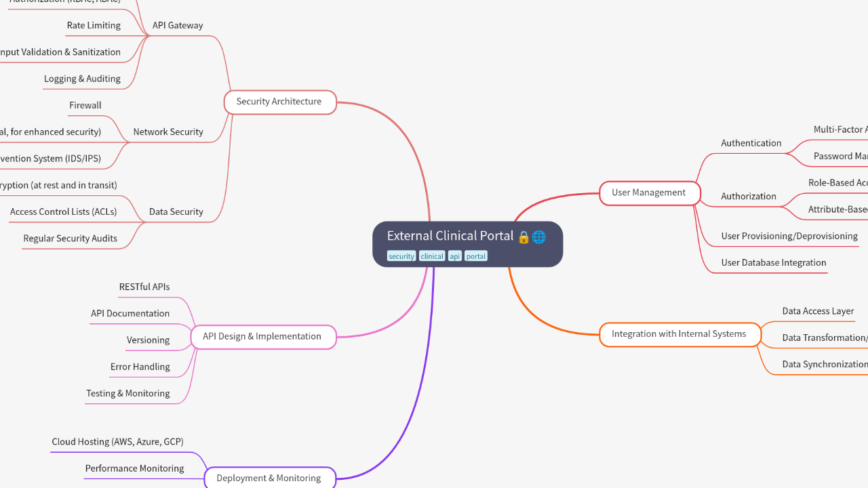Click the portal tag
Screen dimensions: 868x488
tap(476, 256)
